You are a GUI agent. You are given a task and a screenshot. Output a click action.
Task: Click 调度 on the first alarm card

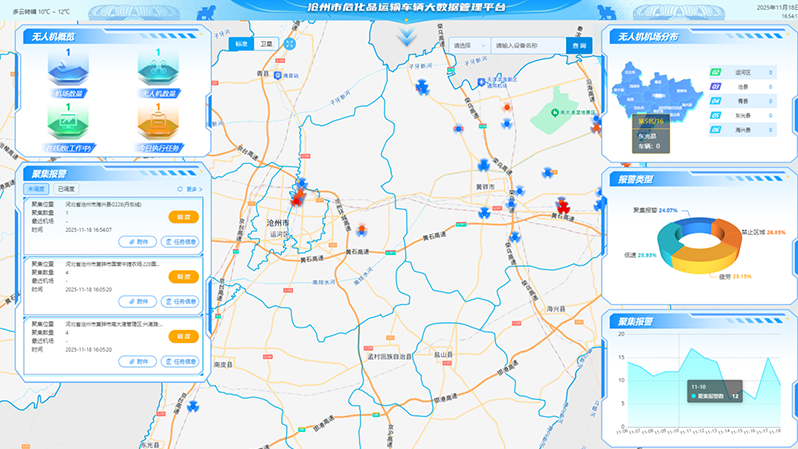tap(183, 216)
